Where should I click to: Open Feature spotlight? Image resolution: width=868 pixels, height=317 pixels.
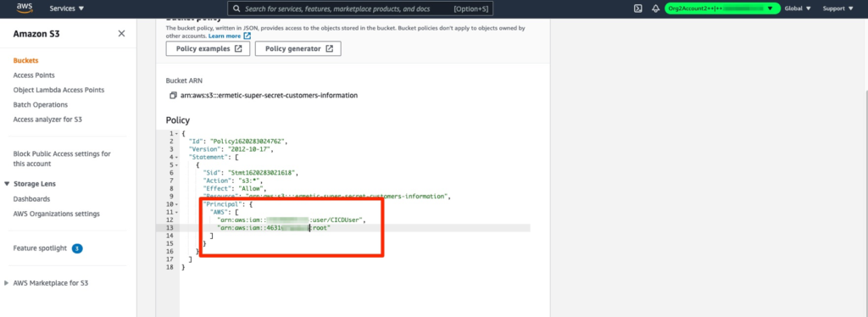pyautogui.click(x=40, y=247)
